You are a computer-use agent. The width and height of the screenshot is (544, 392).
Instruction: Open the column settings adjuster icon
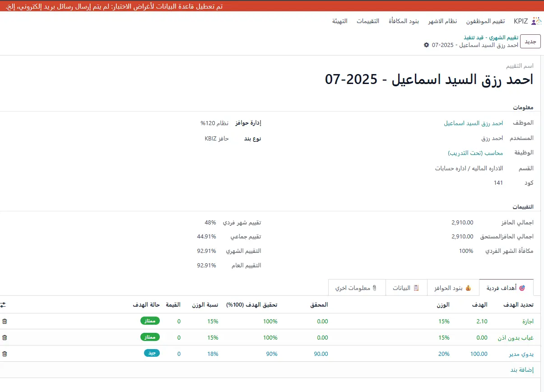point(3,305)
